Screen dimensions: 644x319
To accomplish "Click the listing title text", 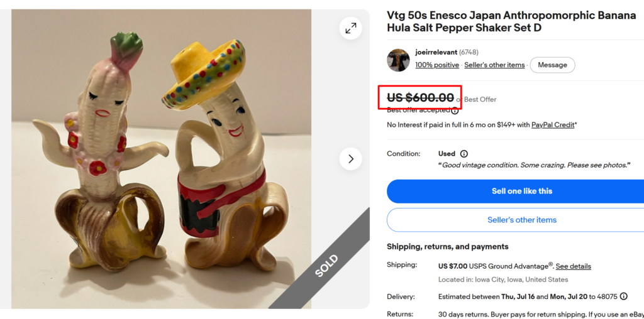I will point(511,21).
